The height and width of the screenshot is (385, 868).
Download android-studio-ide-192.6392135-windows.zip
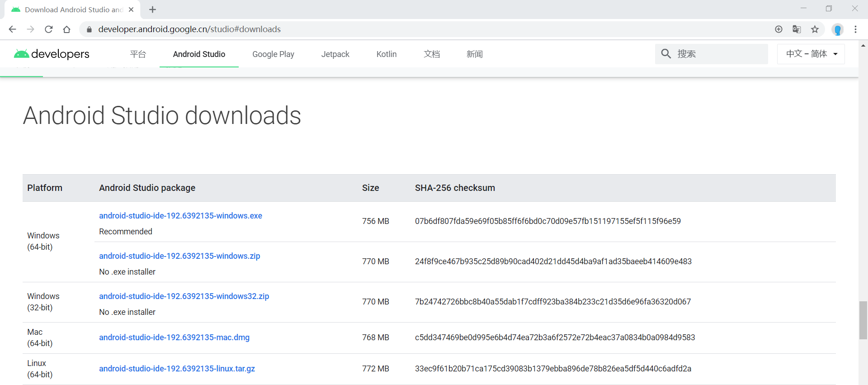pyautogui.click(x=179, y=256)
